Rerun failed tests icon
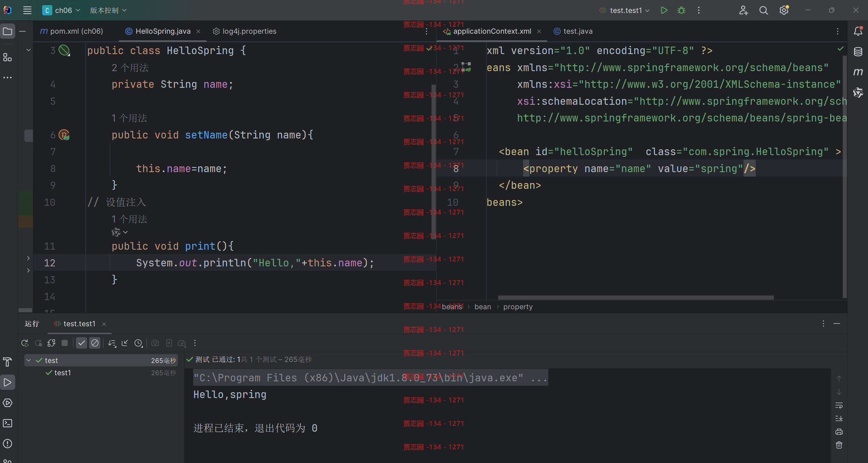868x463 pixels. tap(38, 343)
